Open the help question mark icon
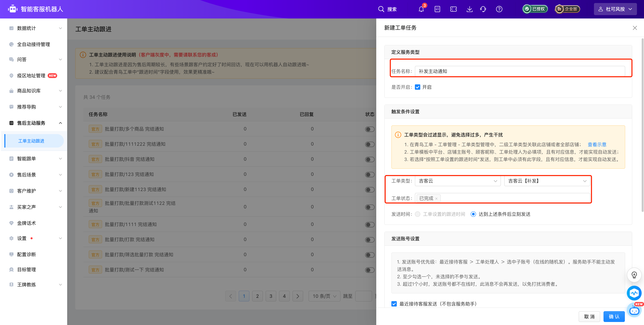The width and height of the screenshot is (644, 325). coord(499,9)
